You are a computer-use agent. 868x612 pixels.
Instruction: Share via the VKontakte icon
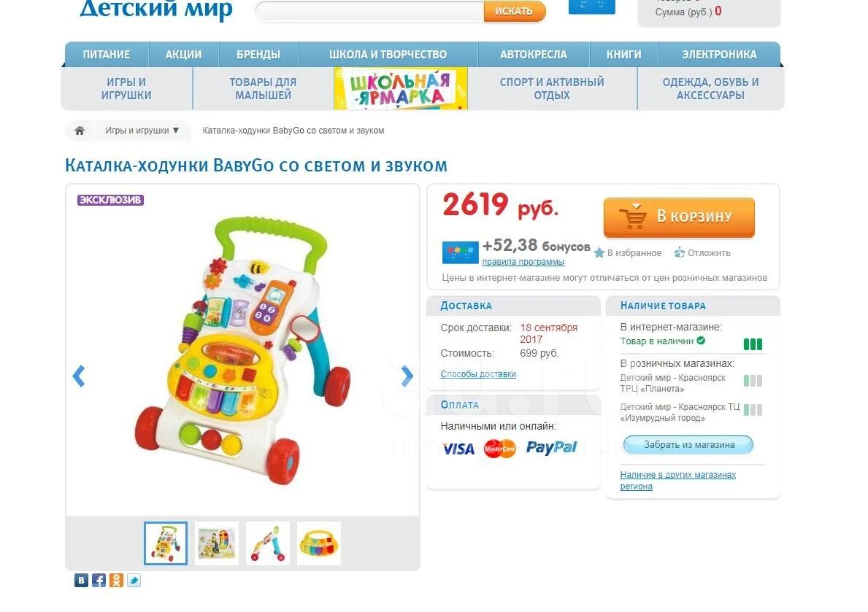tap(81, 580)
